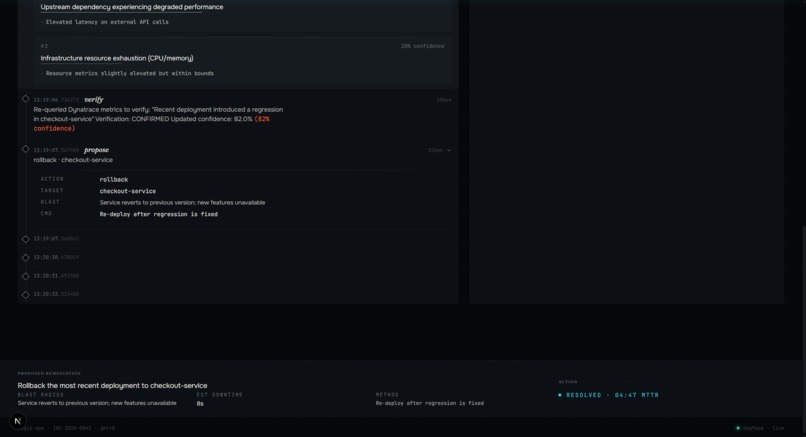Collapse the propose step using its chevron
806x437 pixels.
pos(449,151)
